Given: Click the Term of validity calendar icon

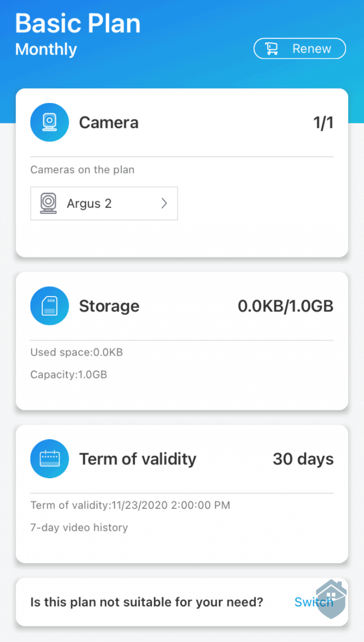Looking at the screenshot, I should click(49, 459).
